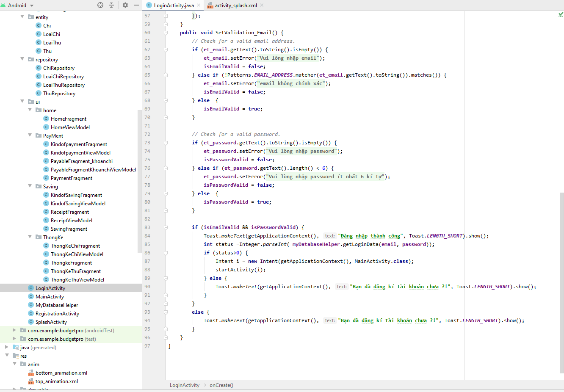Click the scroll-from-source target icon
564x392 pixels.
[x=100, y=5]
